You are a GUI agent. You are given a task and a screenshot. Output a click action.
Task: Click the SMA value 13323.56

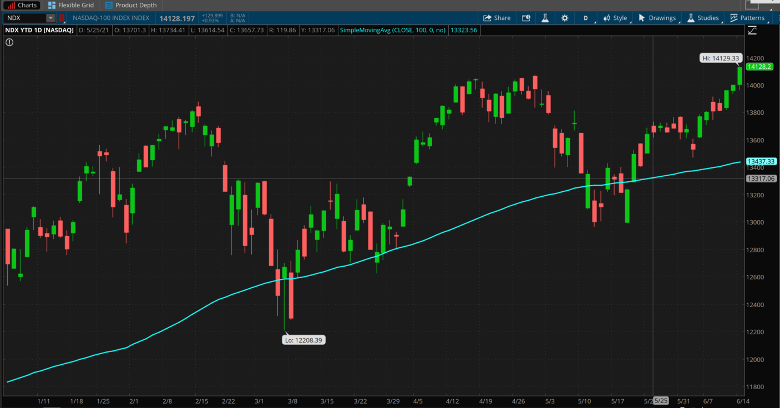[464, 30]
